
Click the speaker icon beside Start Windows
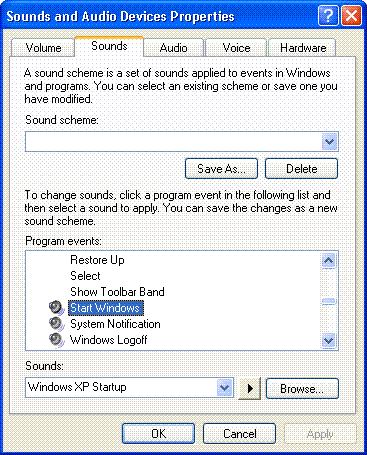click(56, 307)
